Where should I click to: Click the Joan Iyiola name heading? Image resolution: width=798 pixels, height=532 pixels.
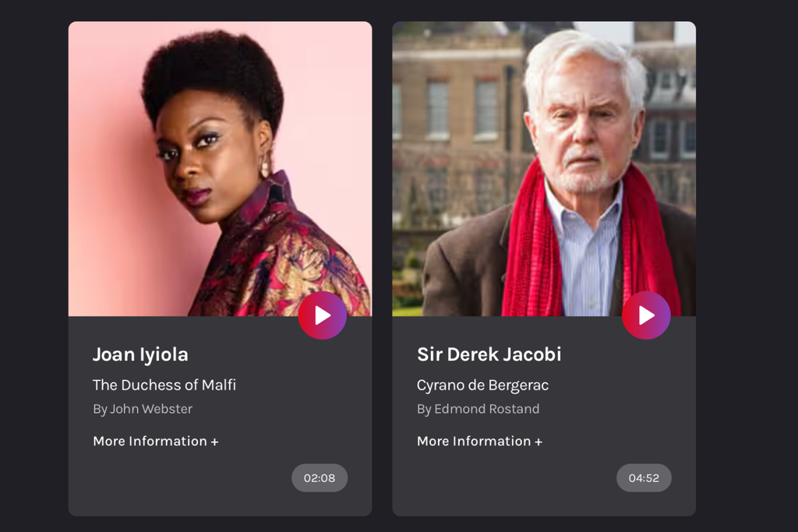click(x=140, y=354)
